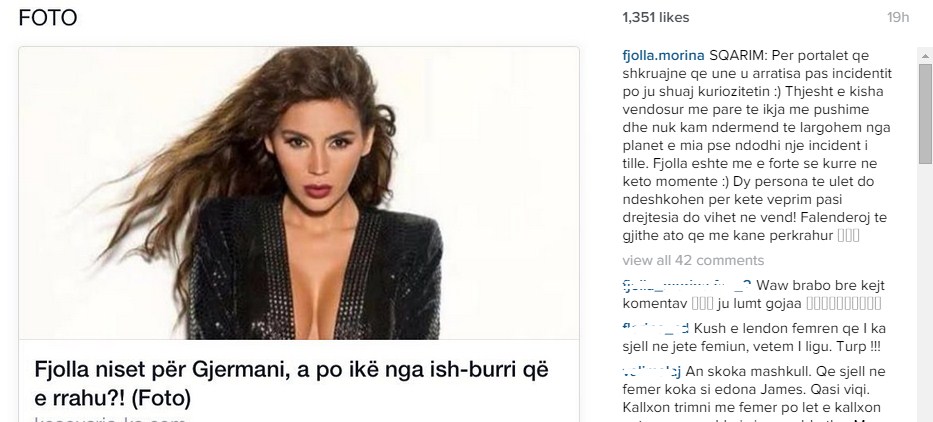Open the fjolla.morina profile link
Viewport: 933px width, 422px height.
click(663, 55)
